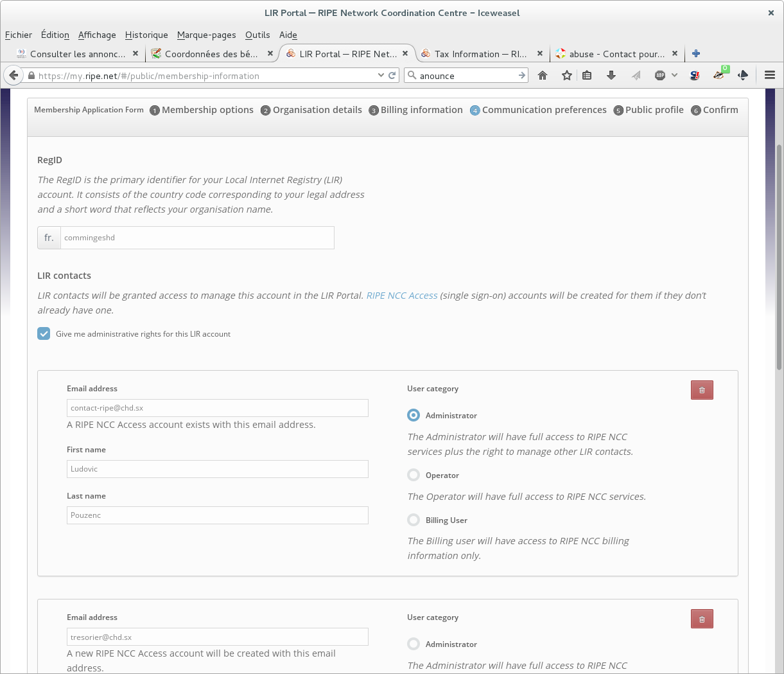Close the Tax Information tab
This screenshot has width=784, height=674.
point(540,54)
